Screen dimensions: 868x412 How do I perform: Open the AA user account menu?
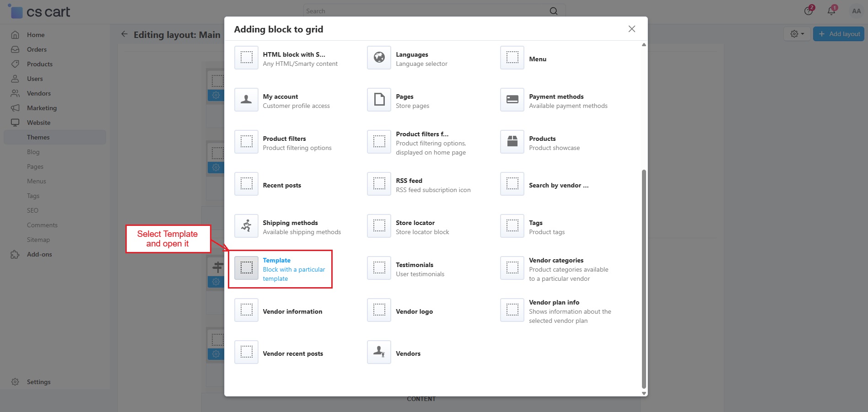click(x=856, y=11)
